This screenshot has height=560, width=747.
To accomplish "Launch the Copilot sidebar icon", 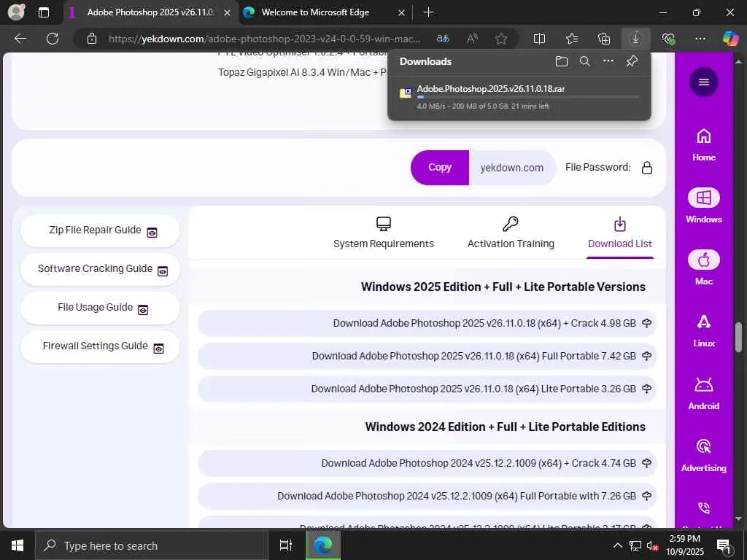I will pyautogui.click(x=730, y=39).
